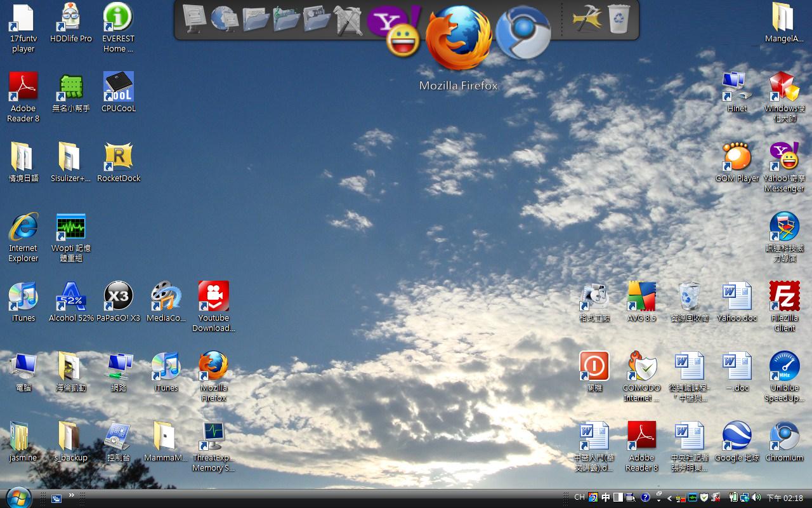Select the Yahoo!奇摩 Messenger desktop shortcut

coord(785,168)
